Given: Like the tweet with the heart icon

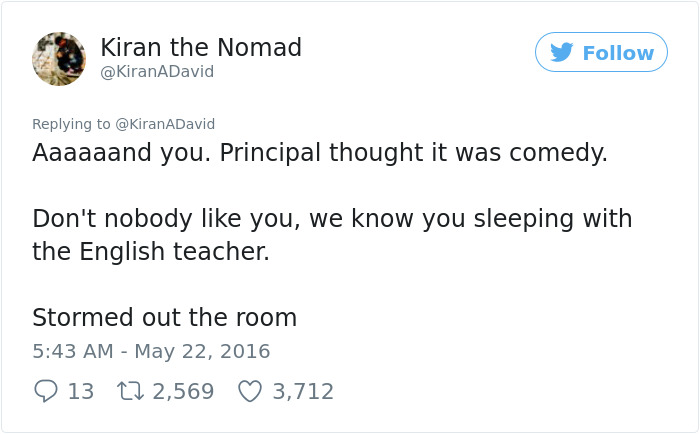Looking at the screenshot, I should [249, 391].
